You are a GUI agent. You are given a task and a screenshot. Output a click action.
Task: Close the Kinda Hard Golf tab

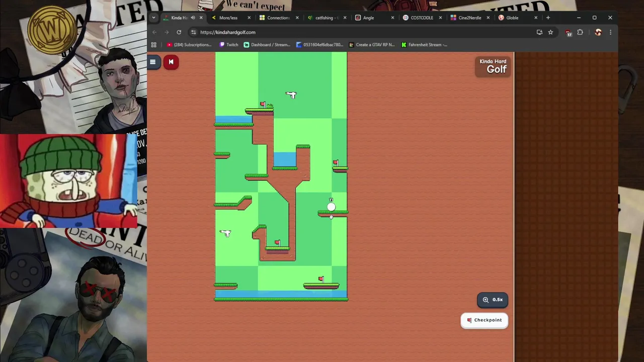(x=201, y=18)
